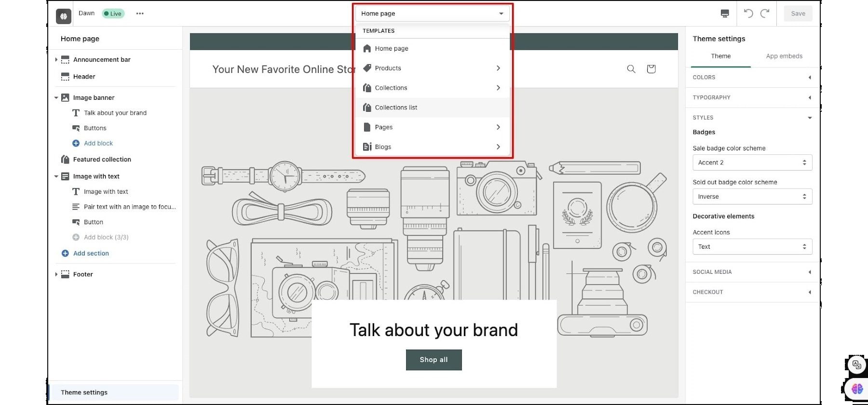Expand the Announcement bar section
The image size is (868, 405).
(56, 60)
